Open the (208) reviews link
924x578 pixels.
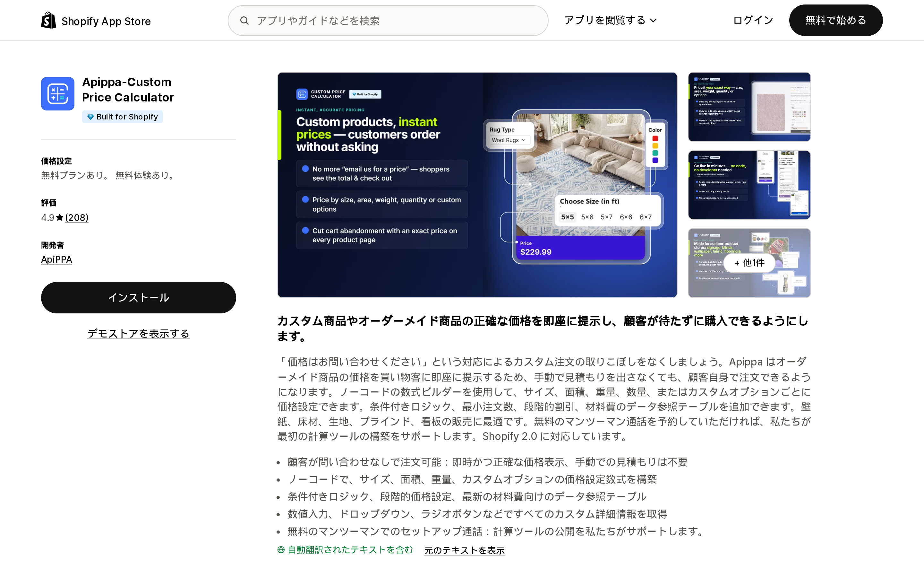77,217
